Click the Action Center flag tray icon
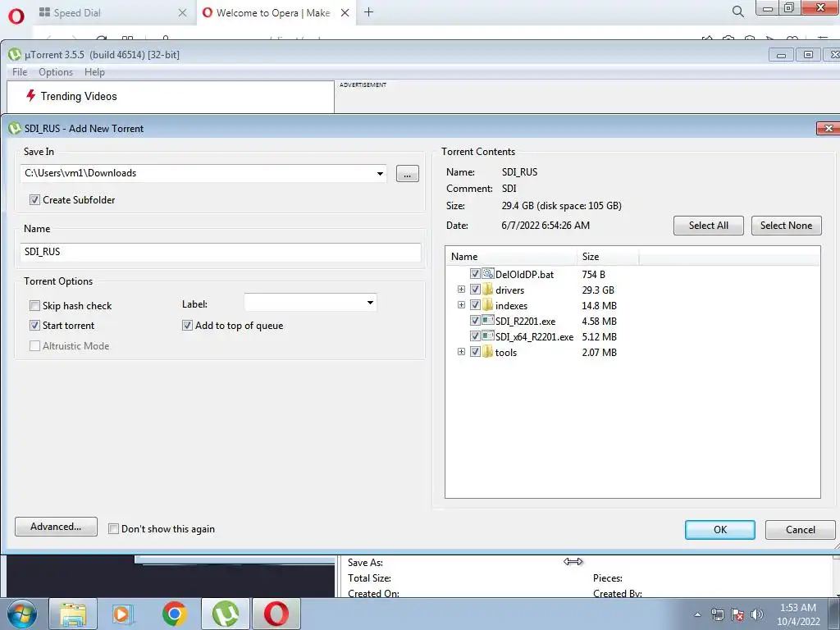 737,614
